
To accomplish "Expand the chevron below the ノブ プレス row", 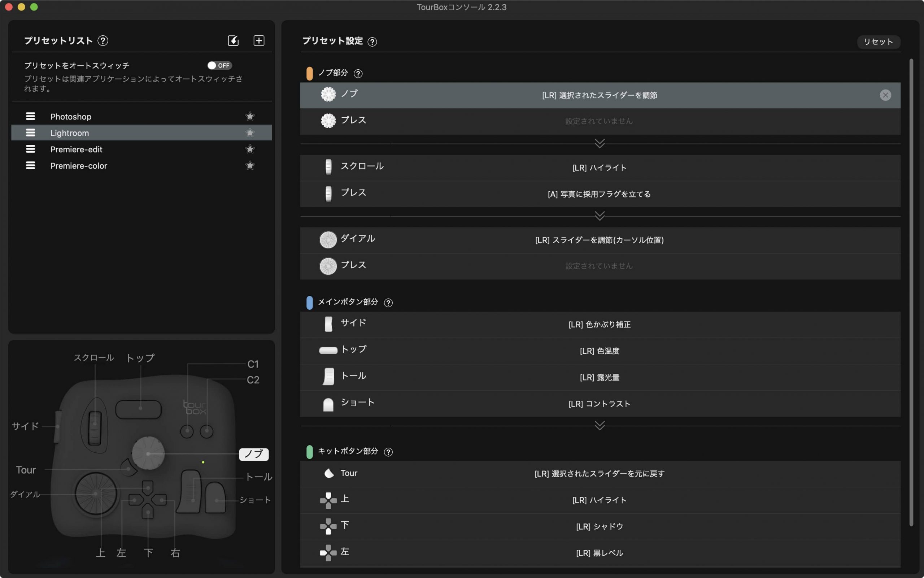I will pyautogui.click(x=600, y=143).
